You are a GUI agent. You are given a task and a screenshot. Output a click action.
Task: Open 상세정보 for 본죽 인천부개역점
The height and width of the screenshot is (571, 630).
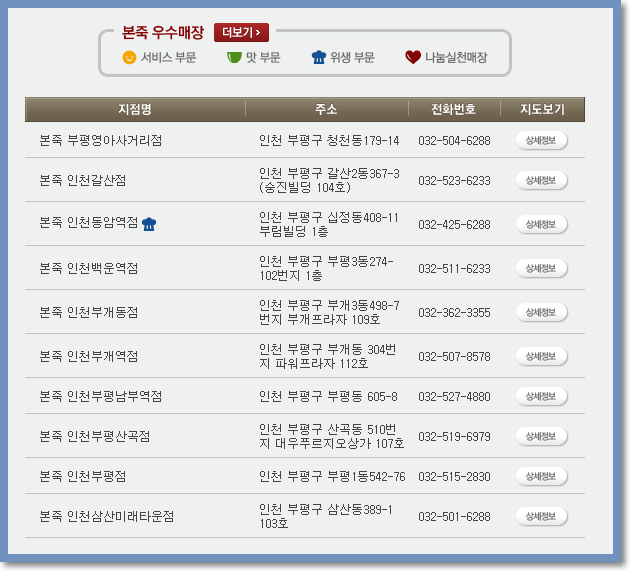[x=541, y=356]
